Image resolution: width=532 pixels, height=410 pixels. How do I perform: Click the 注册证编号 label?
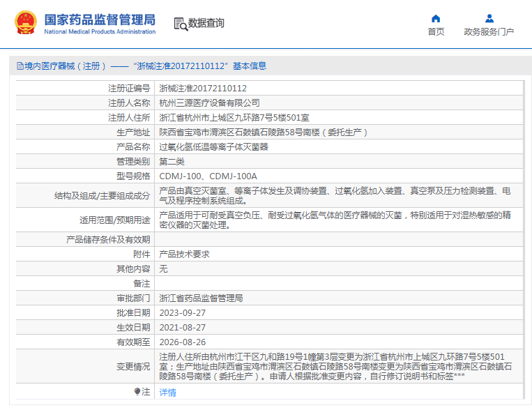point(129,89)
